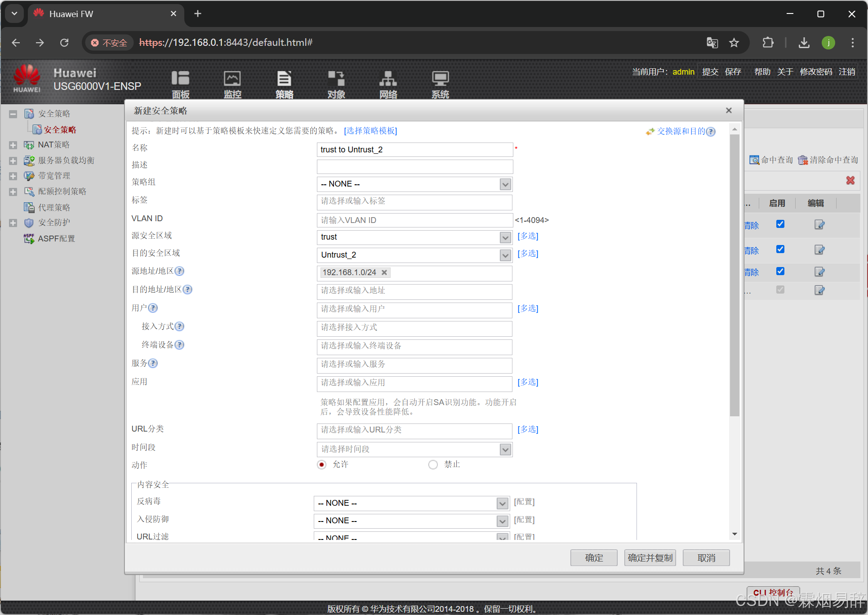Image resolution: width=868 pixels, height=615 pixels.
Task: Open the 策略组 NONE dropdown
Action: pos(505,184)
